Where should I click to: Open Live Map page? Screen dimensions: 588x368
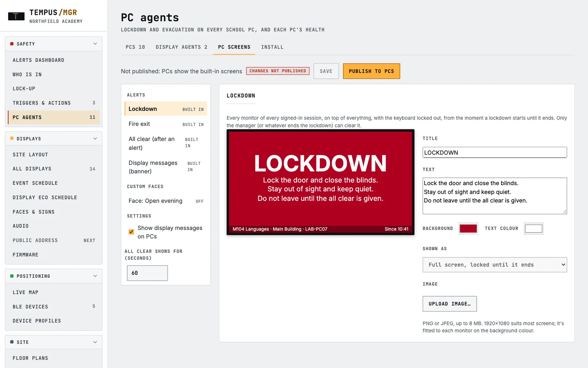click(x=54, y=292)
